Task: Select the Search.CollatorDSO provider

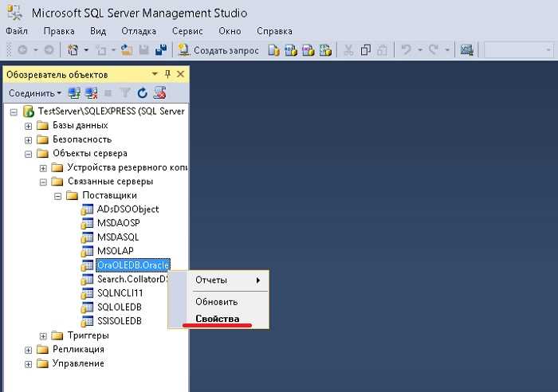Action: [x=132, y=279]
